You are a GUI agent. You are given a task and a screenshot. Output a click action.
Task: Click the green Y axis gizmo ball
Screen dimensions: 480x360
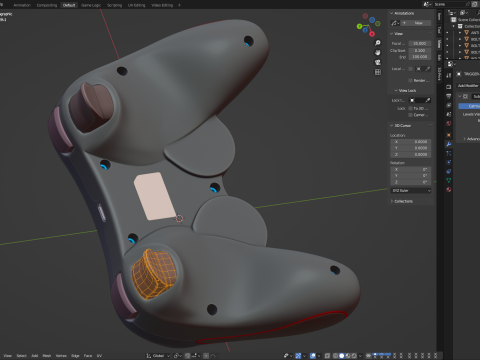coord(359,26)
